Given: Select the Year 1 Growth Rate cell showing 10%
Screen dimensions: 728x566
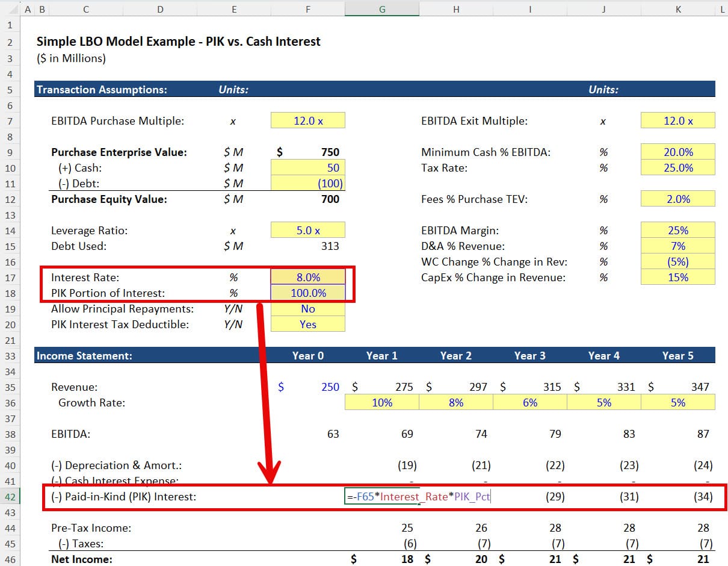Looking at the screenshot, I should click(x=381, y=402).
